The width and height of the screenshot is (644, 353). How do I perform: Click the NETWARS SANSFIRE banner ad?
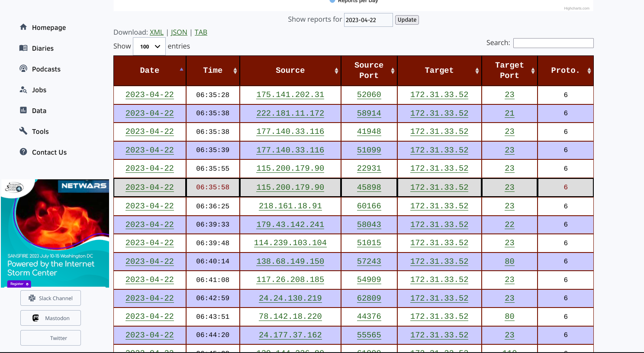(55, 233)
